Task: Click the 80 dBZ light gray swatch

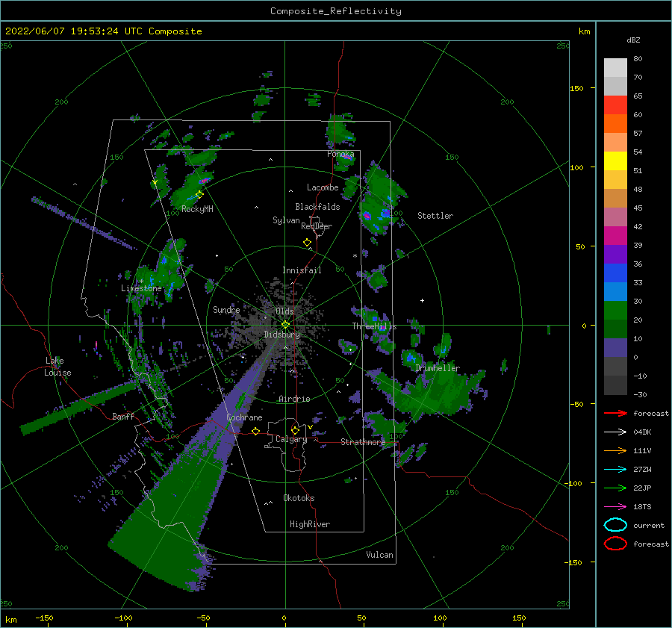Action: click(615, 67)
